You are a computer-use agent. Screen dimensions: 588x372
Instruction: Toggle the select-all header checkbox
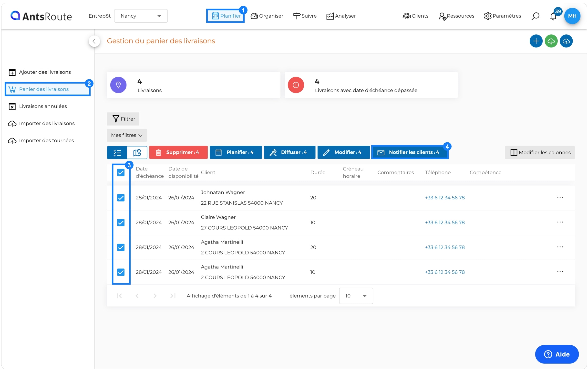[x=121, y=172]
